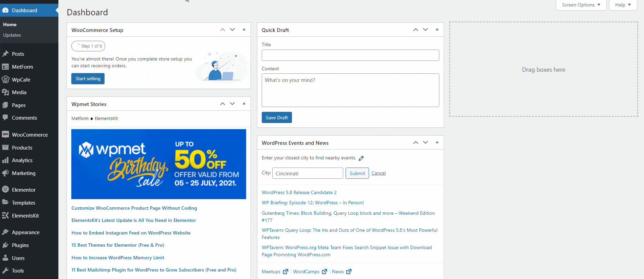644x279 pixels.
Task: Click the MetForm form icon
Action: (x=5, y=67)
